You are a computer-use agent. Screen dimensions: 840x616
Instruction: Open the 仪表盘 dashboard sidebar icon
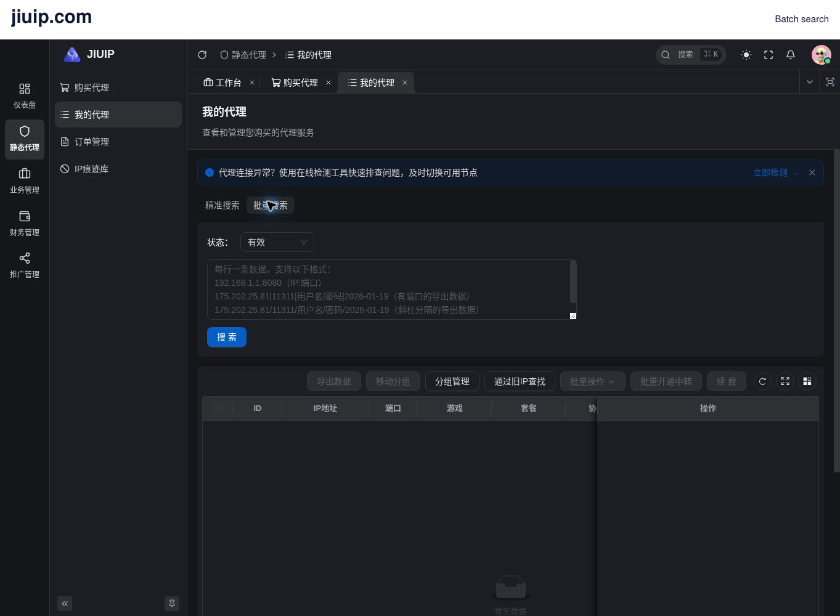pos(25,96)
